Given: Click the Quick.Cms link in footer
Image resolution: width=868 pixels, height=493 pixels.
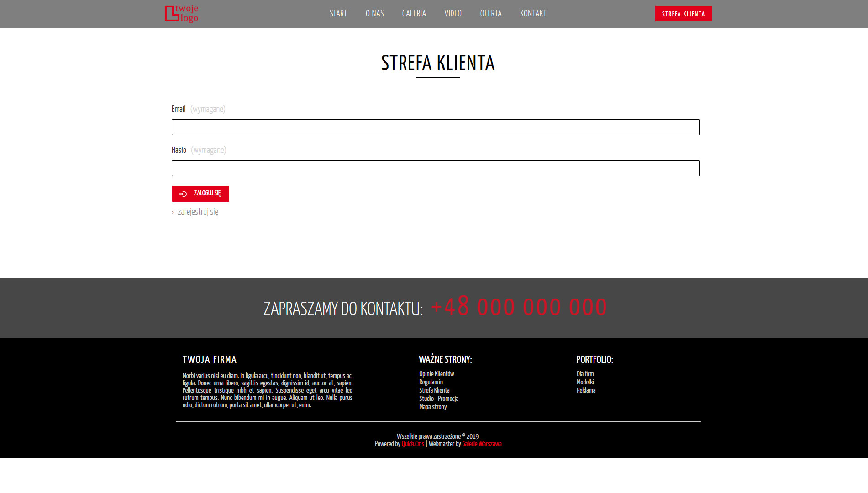Looking at the screenshot, I should click(x=413, y=444).
